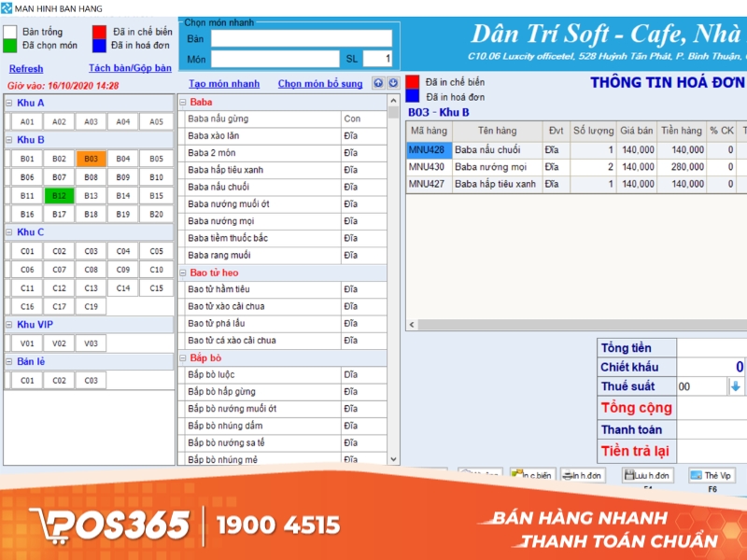Click the blue up-arrow icon near Tạo món nhanh
Image resolution: width=747 pixels, height=560 pixels.
pos(379,83)
